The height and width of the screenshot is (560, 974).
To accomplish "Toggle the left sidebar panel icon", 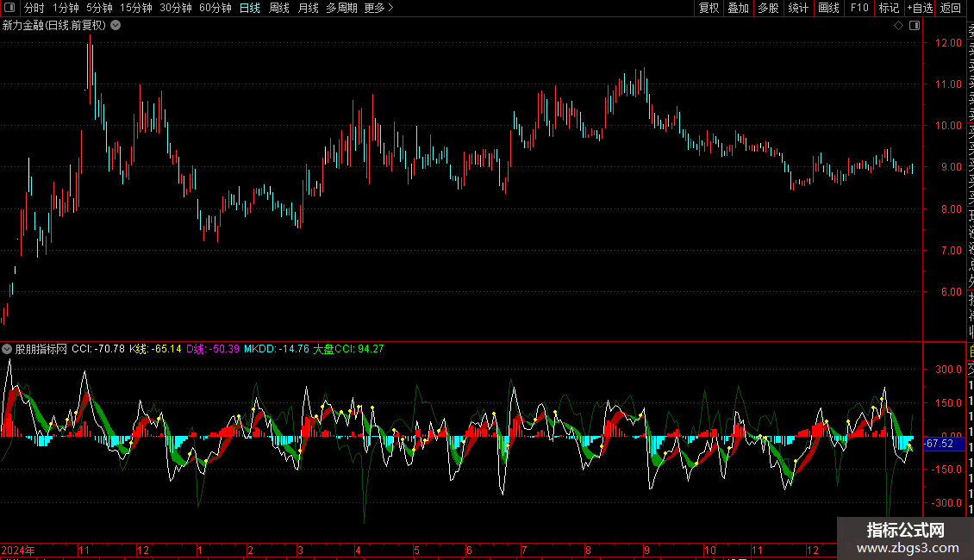I will 9,8.
